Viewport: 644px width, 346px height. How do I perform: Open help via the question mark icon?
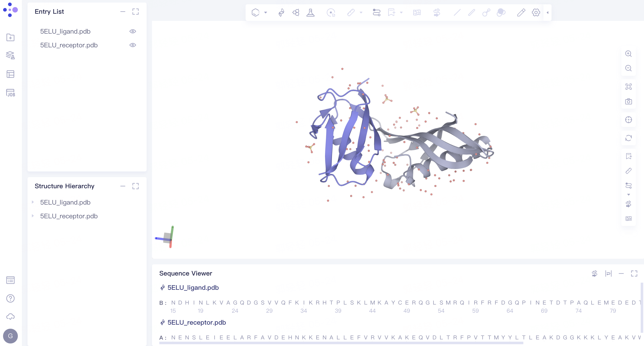point(10,298)
